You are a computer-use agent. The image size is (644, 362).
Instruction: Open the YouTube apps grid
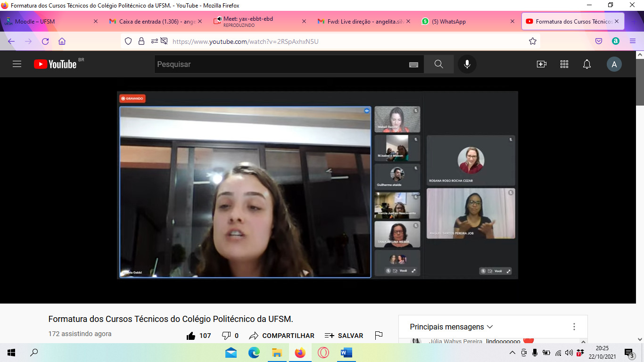tap(564, 64)
